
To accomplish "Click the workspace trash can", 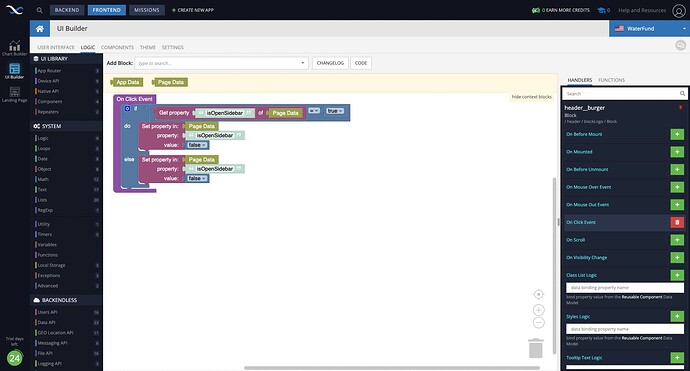I will [x=536, y=348].
